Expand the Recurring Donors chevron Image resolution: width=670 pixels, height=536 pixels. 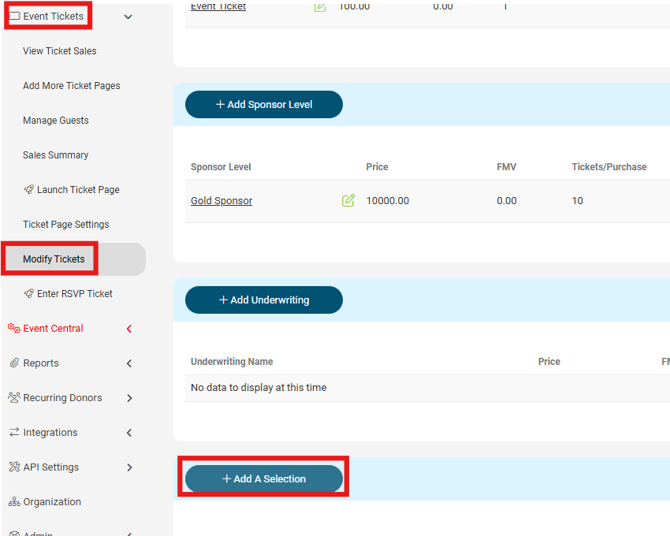pyautogui.click(x=129, y=398)
